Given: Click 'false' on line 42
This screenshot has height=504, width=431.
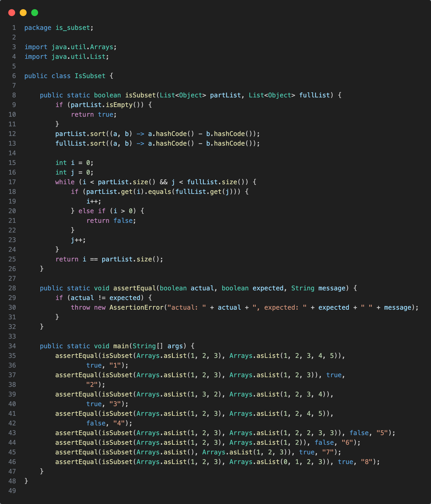Looking at the screenshot, I should pyautogui.click(x=96, y=423).
